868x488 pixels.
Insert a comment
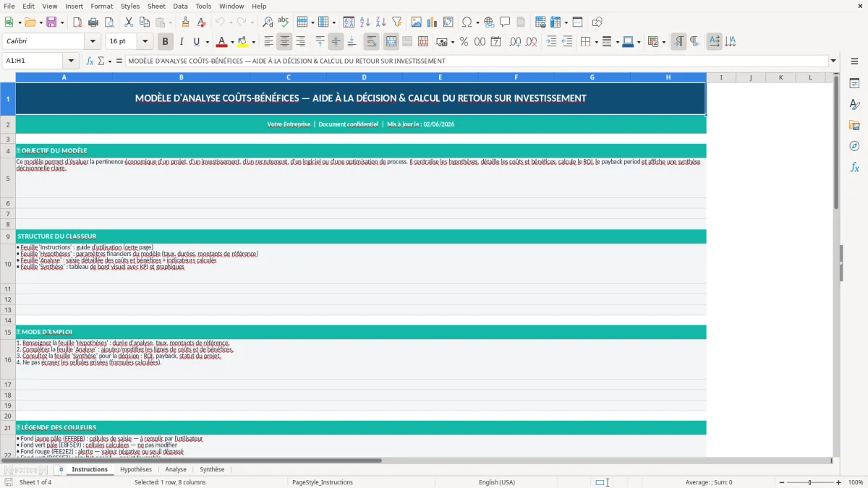pos(505,22)
